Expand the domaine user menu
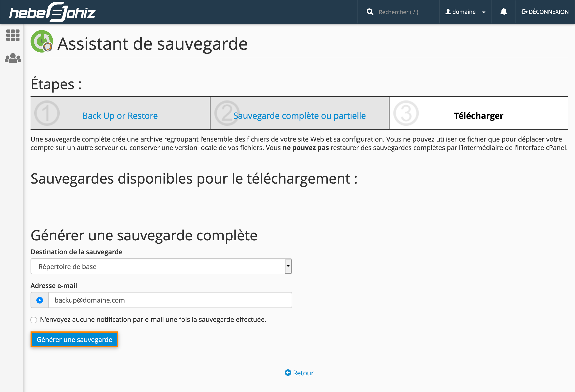Screen dimensions: 575x392 (x=465, y=12)
